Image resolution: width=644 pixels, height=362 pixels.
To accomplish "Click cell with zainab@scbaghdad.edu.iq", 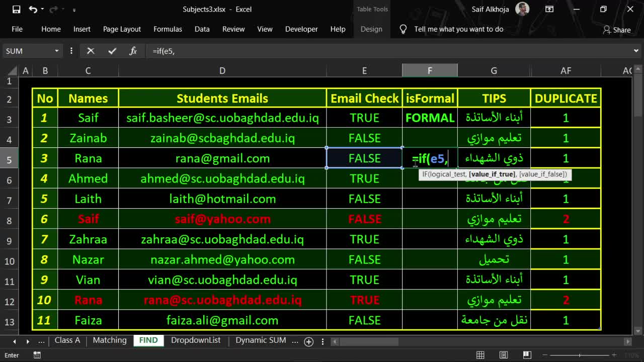I will (222, 138).
